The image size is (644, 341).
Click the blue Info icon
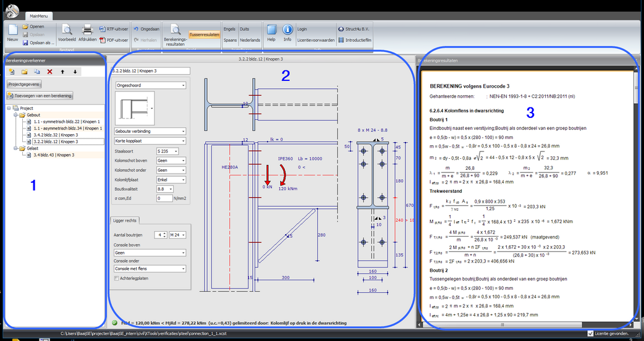(287, 30)
